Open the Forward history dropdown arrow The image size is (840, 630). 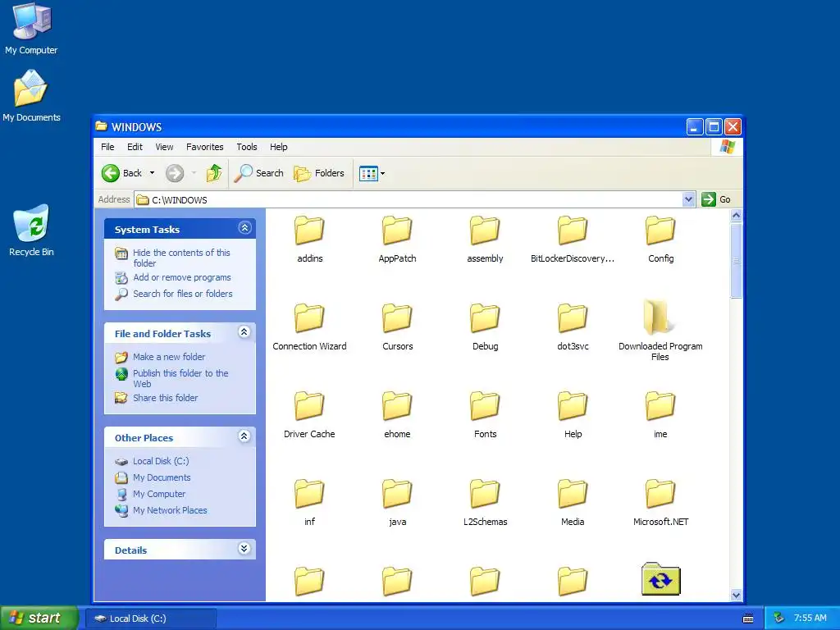point(194,173)
